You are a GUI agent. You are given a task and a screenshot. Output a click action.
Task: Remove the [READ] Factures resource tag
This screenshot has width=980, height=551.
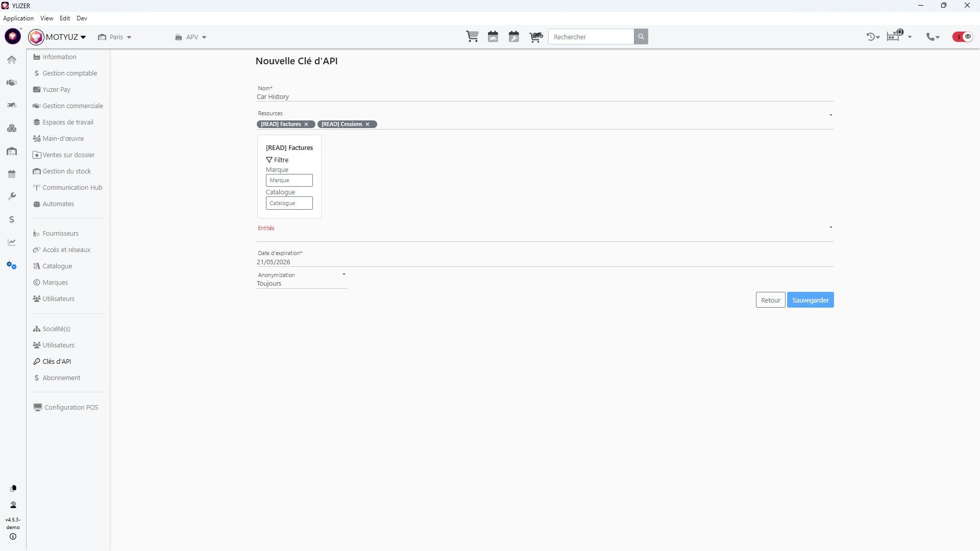coord(306,124)
